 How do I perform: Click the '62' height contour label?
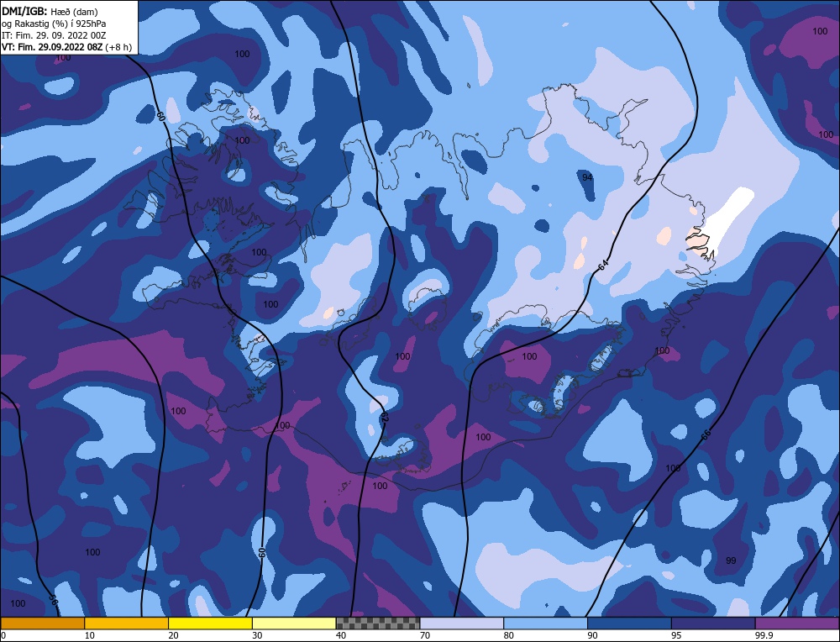tap(384, 417)
